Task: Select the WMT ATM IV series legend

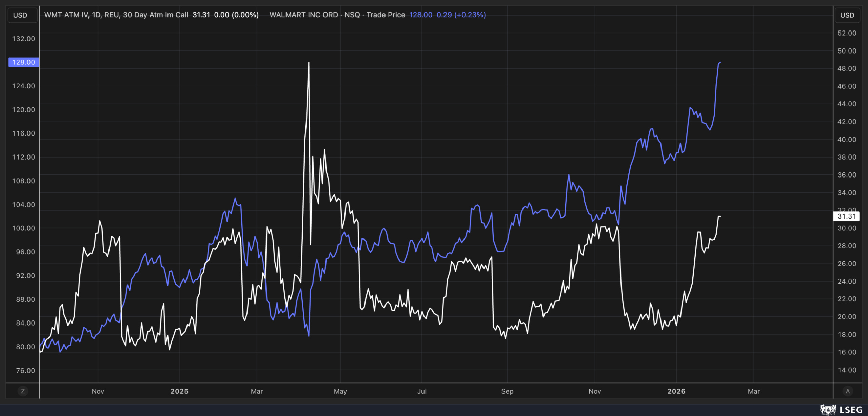Action: tap(116, 15)
